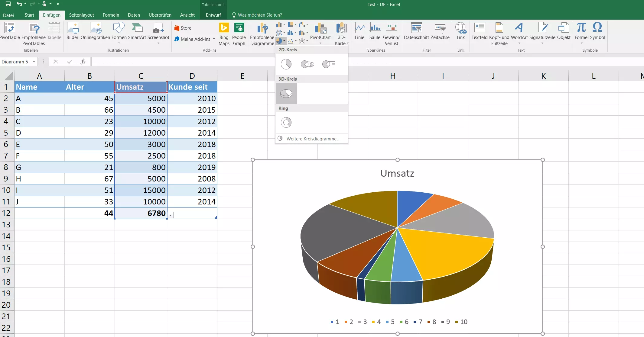The image size is (644, 337).
Task: Open the Datei tab
Action: point(8,15)
